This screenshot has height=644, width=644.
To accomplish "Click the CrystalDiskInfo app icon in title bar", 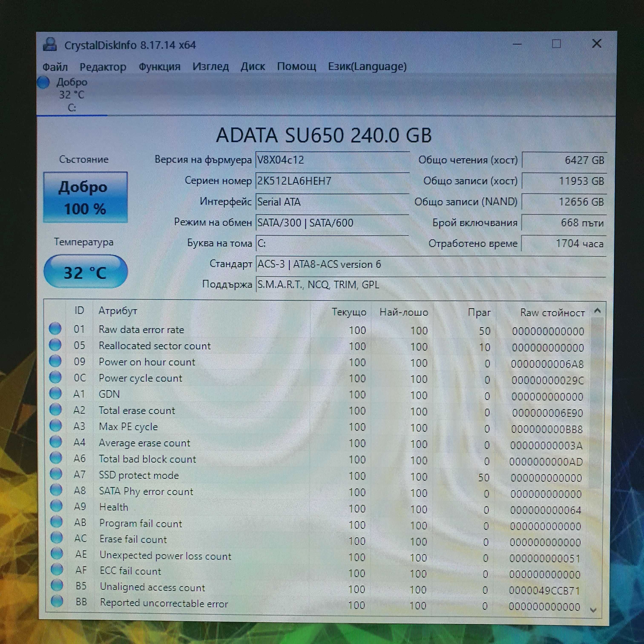I will pyautogui.click(x=50, y=44).
